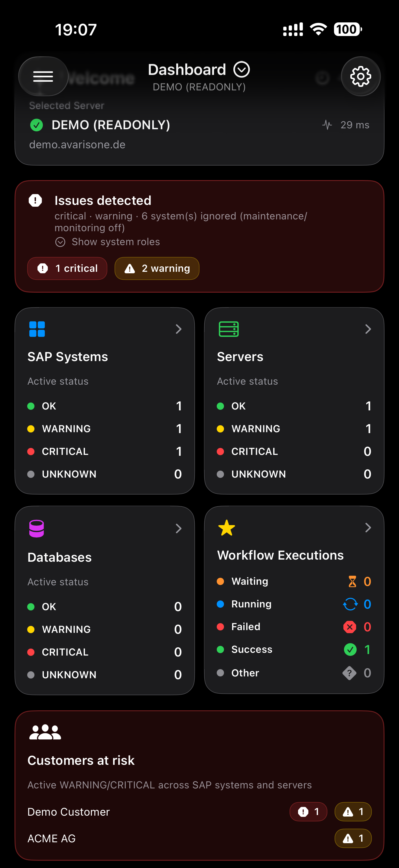Screen dimensions: 399x868
Task: Open Servers card title
Action: coord(240,357)
